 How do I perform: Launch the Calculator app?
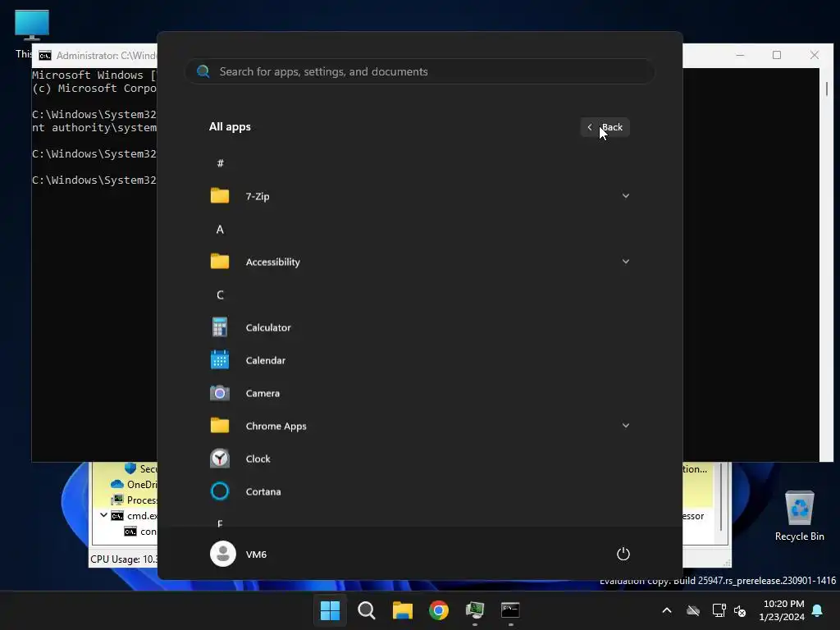[419, 327]
